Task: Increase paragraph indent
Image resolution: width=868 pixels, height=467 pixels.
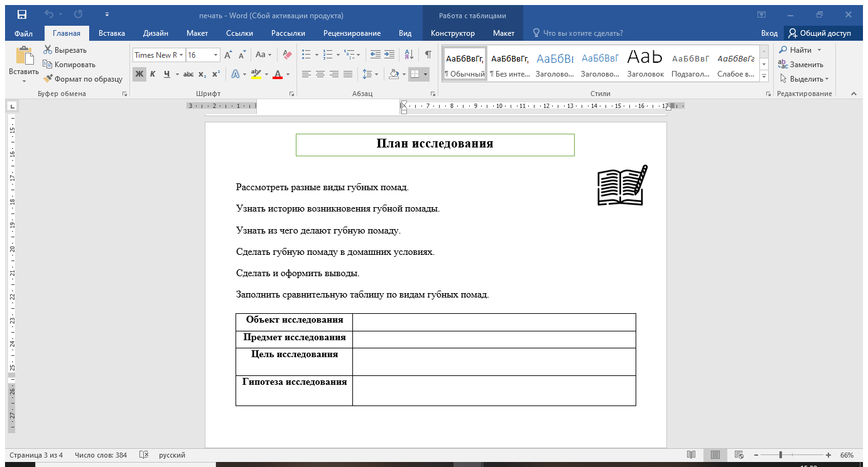Action: coord(389,55)
